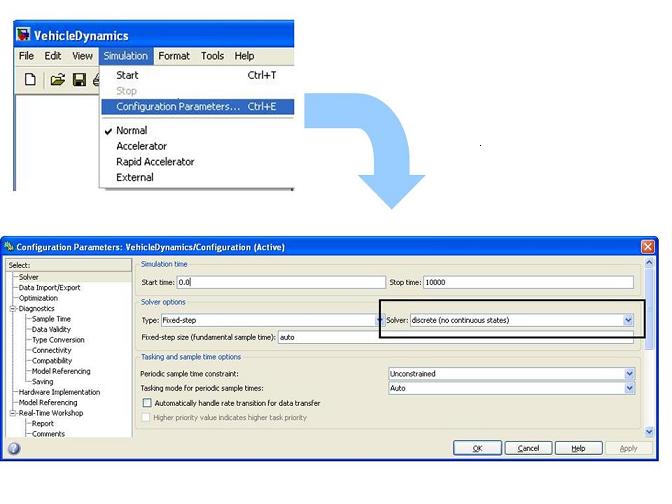Open the Periodic sample time constraint dropdown

click(x=629, y=374)
